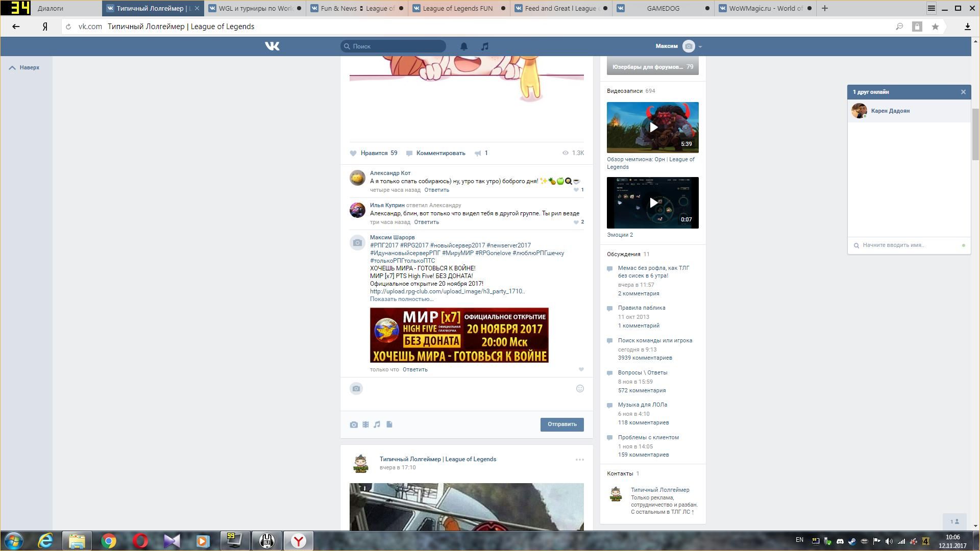Attach video using the film icon
The image size is (980, 551).
(365, 424)
